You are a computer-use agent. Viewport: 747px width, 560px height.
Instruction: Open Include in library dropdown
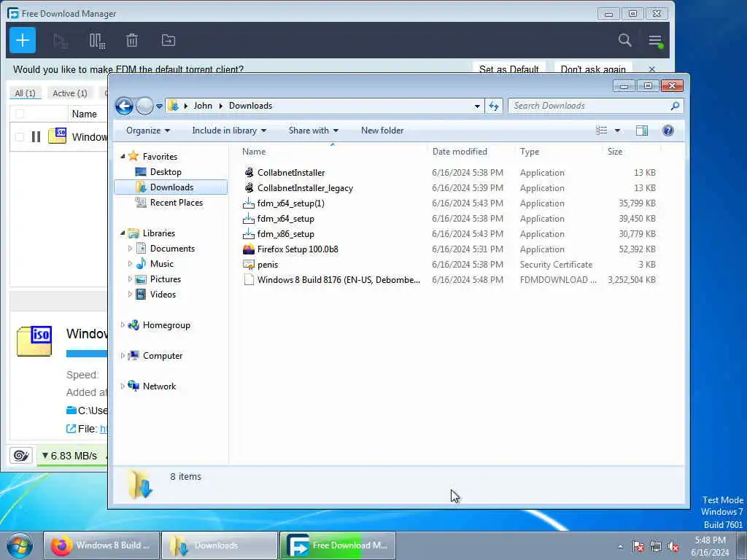tap(229, 131)
